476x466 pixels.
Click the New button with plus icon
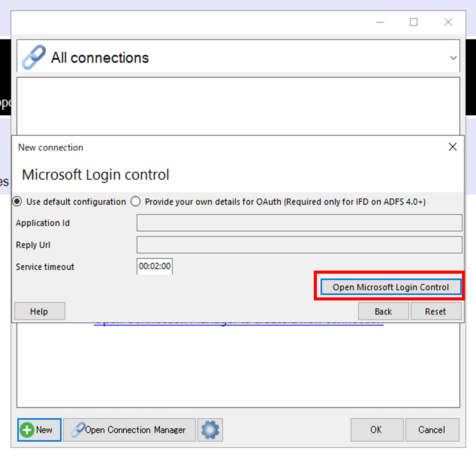39,430
